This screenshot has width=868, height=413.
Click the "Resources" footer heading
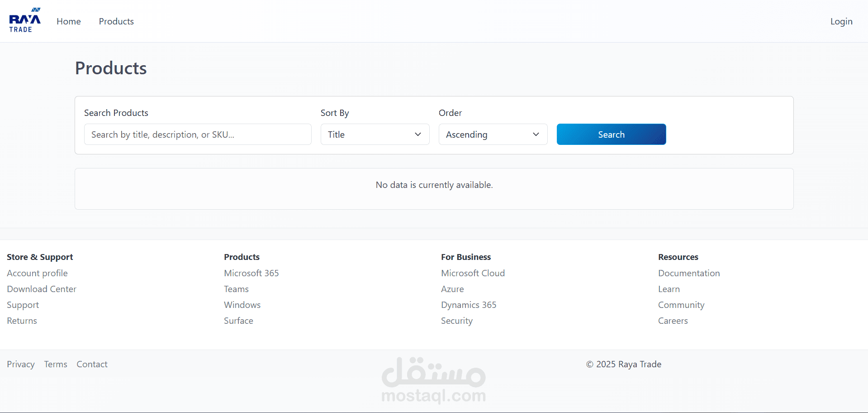[678, 257]
